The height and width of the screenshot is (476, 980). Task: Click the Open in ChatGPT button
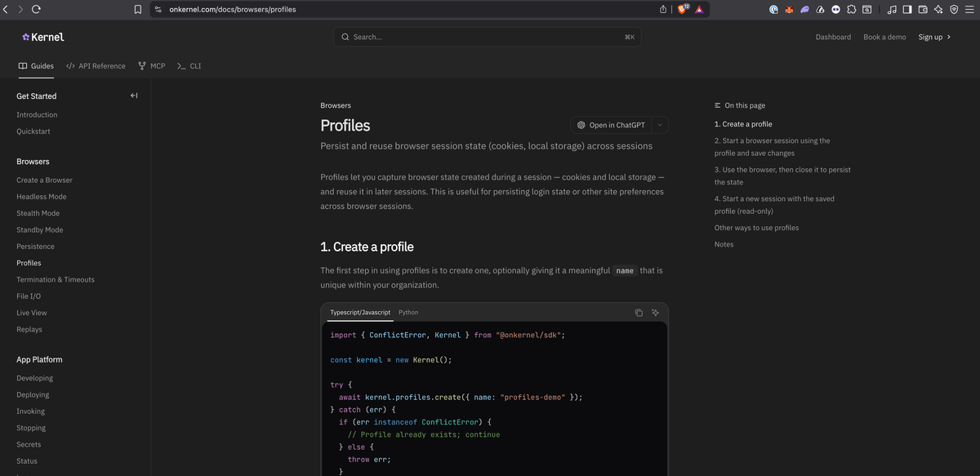pyautogui.click(x=610, y=125)
